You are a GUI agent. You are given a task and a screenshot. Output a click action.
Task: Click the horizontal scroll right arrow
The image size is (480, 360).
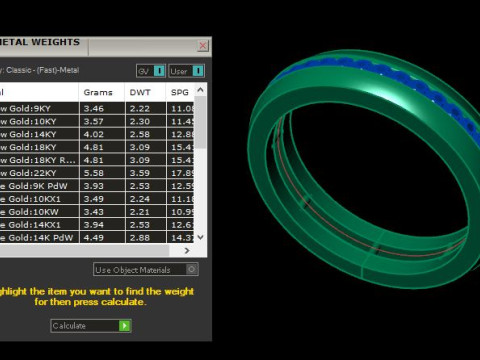(187, 250)
